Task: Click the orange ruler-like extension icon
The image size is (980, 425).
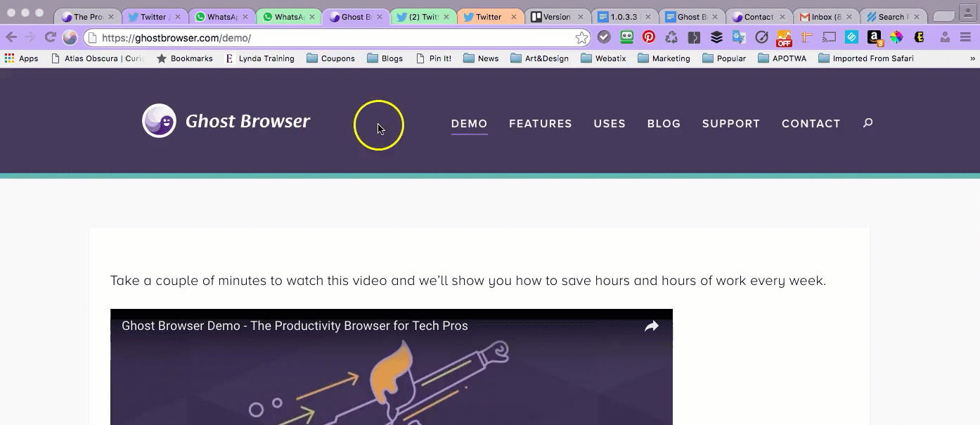Action: click(x=806, y=37)
